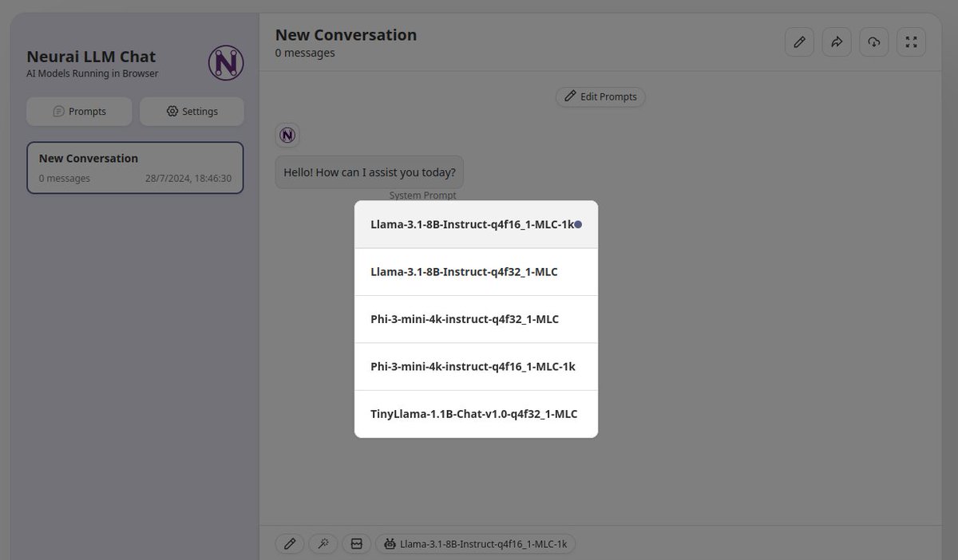This screenshot has width=958, height=560.
Task: Click the selected-model dot indicator in the list
Action: 578,225
